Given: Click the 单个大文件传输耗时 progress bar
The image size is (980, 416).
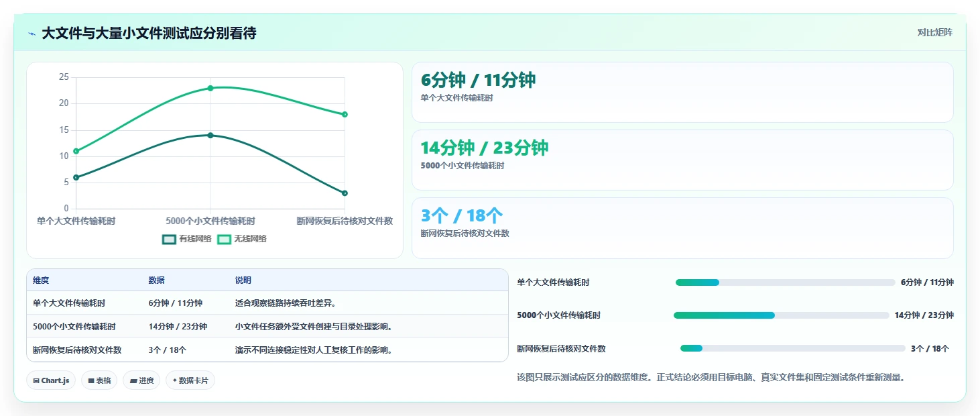Looking at the screenshot, I should tap(786, 282).
